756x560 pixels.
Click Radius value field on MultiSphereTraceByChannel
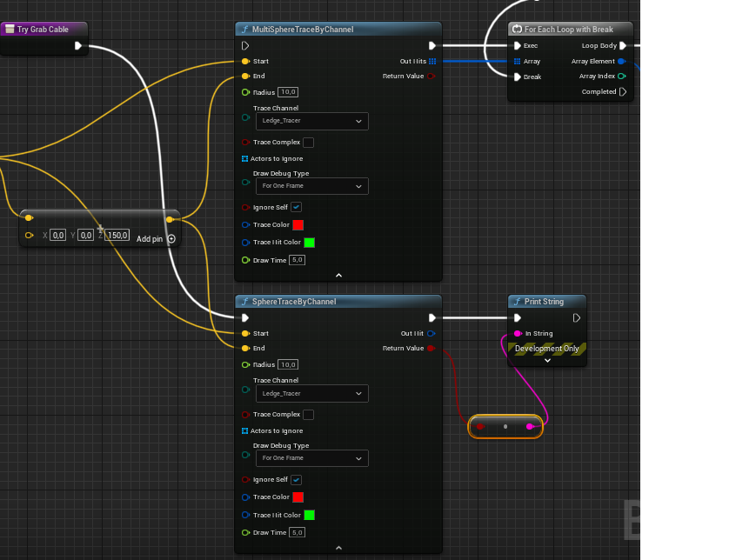[x=288, y=92]
